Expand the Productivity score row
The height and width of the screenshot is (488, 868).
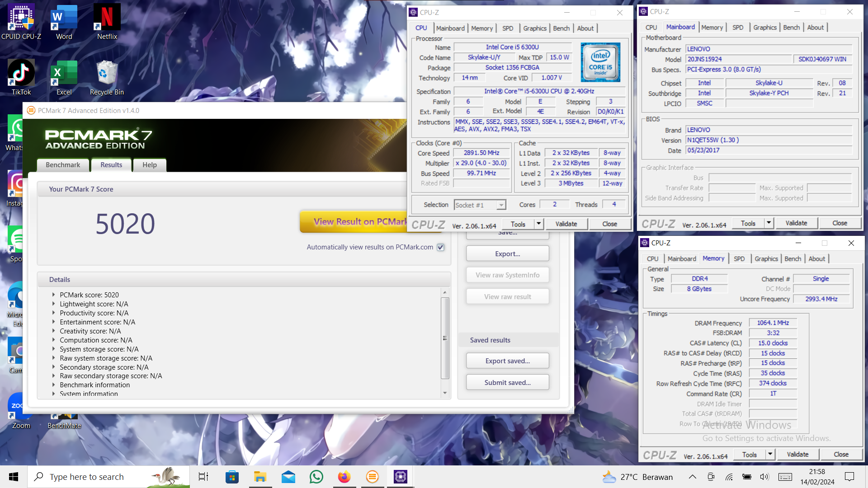pyautogui.click(x=53, y=313)
